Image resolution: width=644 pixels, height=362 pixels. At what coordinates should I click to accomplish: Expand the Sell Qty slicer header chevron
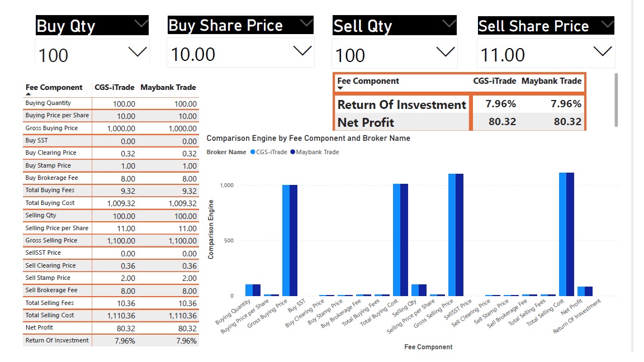pyautogui.click(x=449, y=23)
